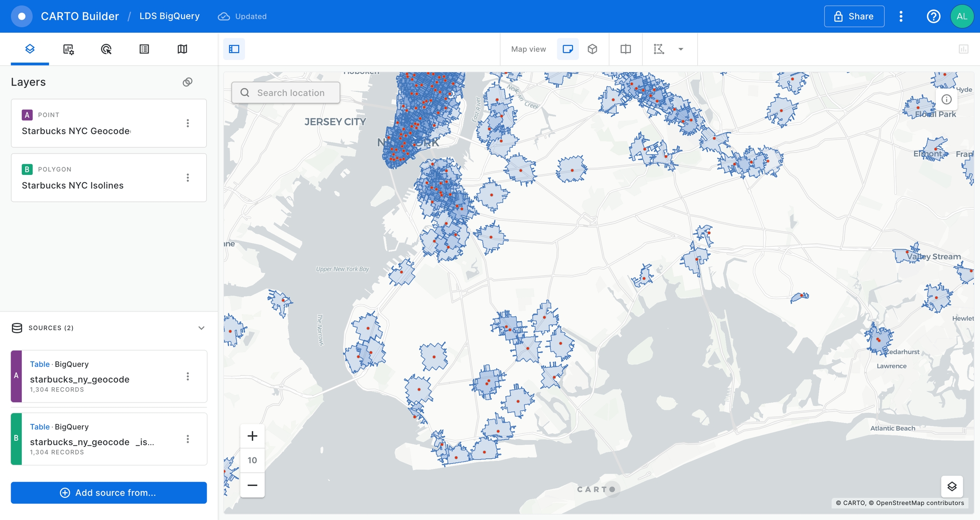The width and height of the screenshot is (980, 520).
Task: Click the Atlantic Beach map label
Action: (893, 428)
